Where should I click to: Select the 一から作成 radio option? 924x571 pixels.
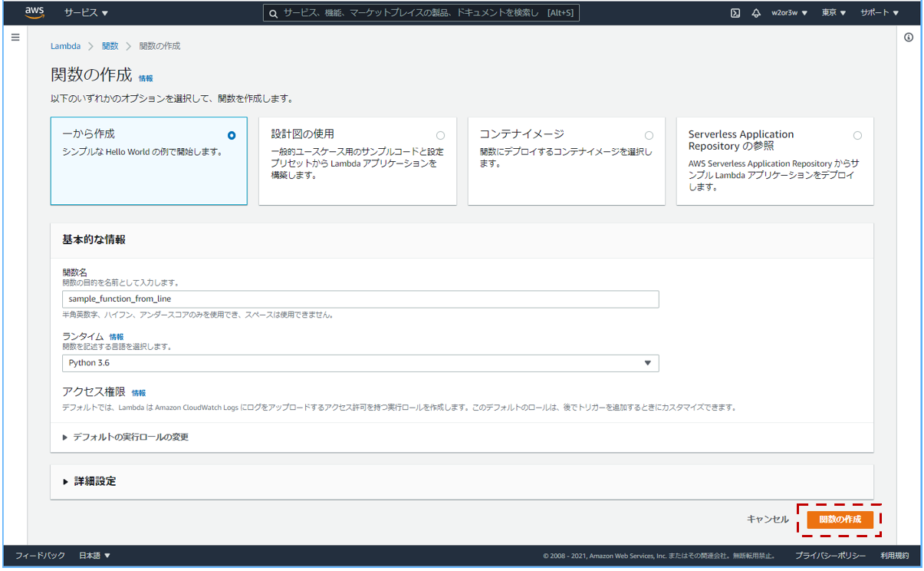coord(232,134)
